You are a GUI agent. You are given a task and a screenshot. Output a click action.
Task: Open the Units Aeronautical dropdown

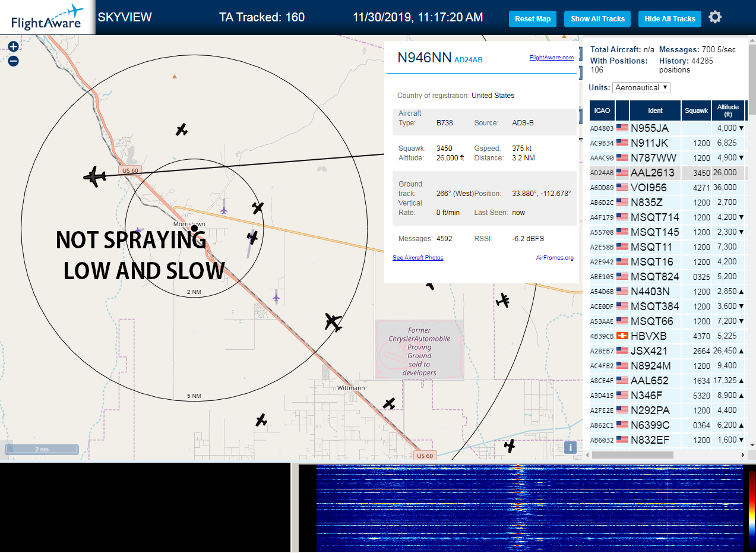pyautogui.click(x=641, y=87)
